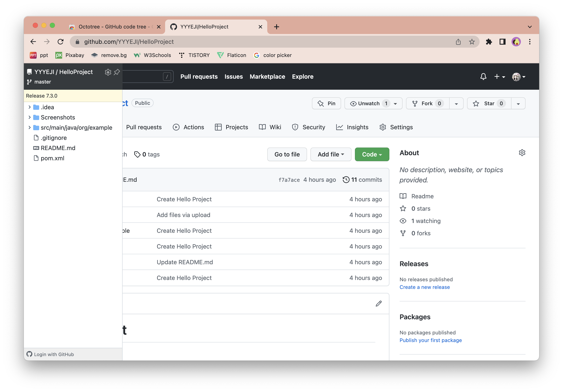The image size is (563, 392).
Task: Click the Octotree settings gear icon
Action: 108,72
